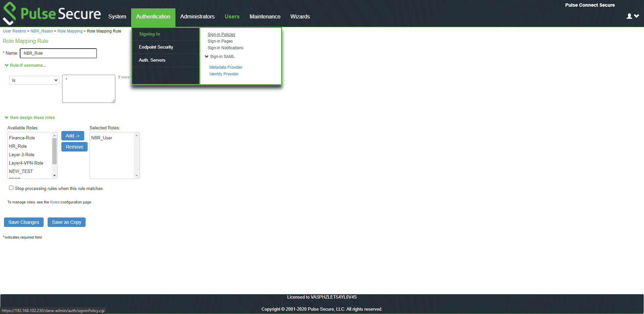
Task: Open Identity Provider link
Action: [224, 74]
